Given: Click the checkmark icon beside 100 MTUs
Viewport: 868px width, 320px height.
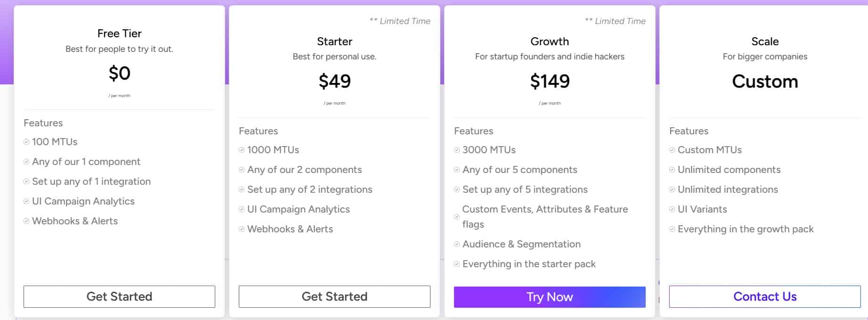Looking at the screenshot, I should tap(26, 141).
